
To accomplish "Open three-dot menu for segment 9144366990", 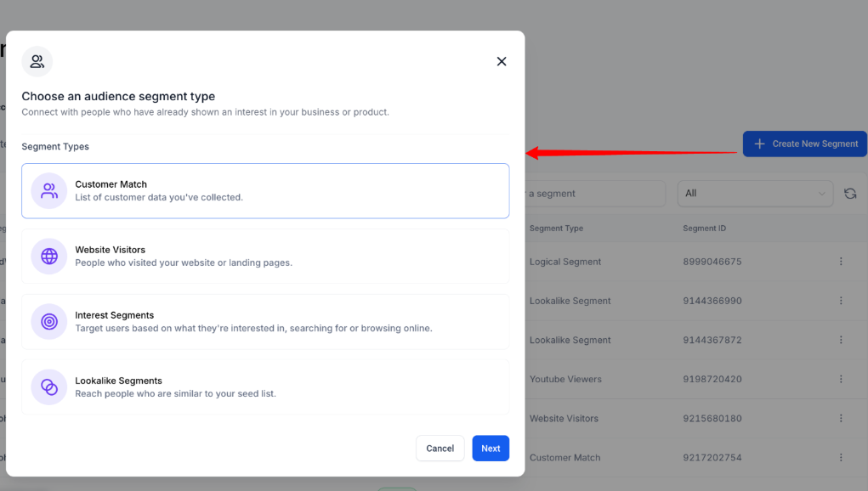I will (841, 301).
